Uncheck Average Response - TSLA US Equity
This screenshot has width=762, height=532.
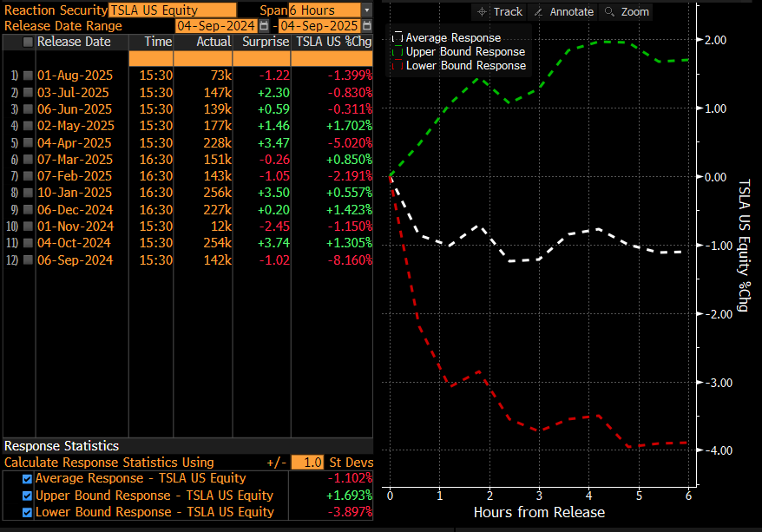27,479
